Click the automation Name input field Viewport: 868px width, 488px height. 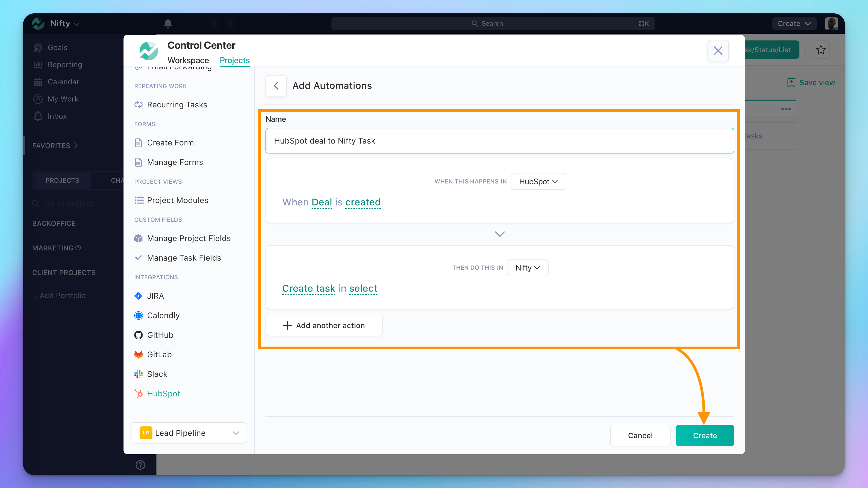tap(499, 141)
